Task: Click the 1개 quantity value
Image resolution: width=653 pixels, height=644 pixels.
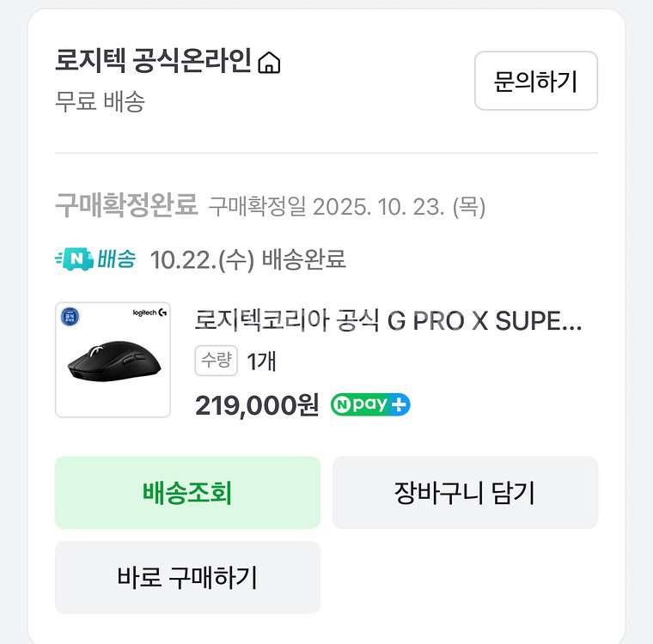Action: point(261,361)
